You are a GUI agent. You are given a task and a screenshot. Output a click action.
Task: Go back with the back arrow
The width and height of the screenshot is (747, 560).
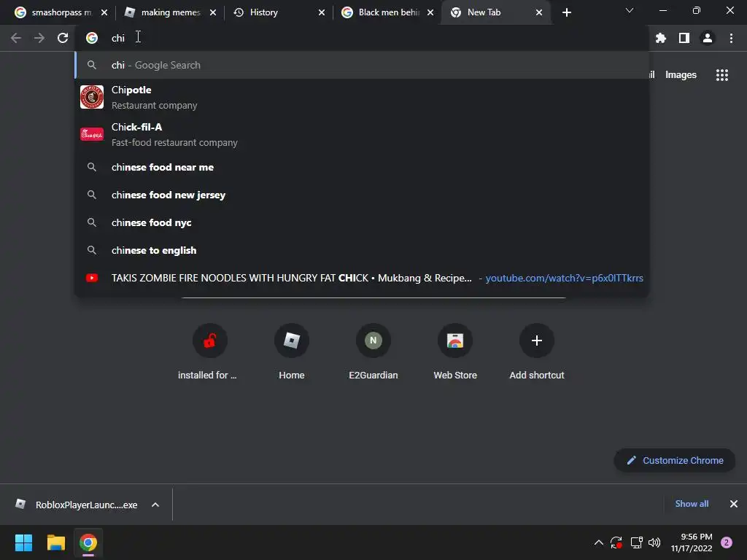pyautogui.click(x=16, y=38)
